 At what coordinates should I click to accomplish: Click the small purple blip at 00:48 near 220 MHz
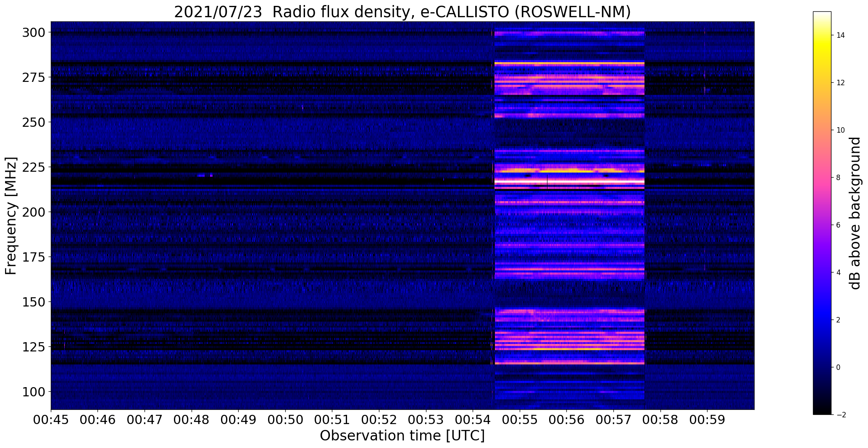click(201, 176)
